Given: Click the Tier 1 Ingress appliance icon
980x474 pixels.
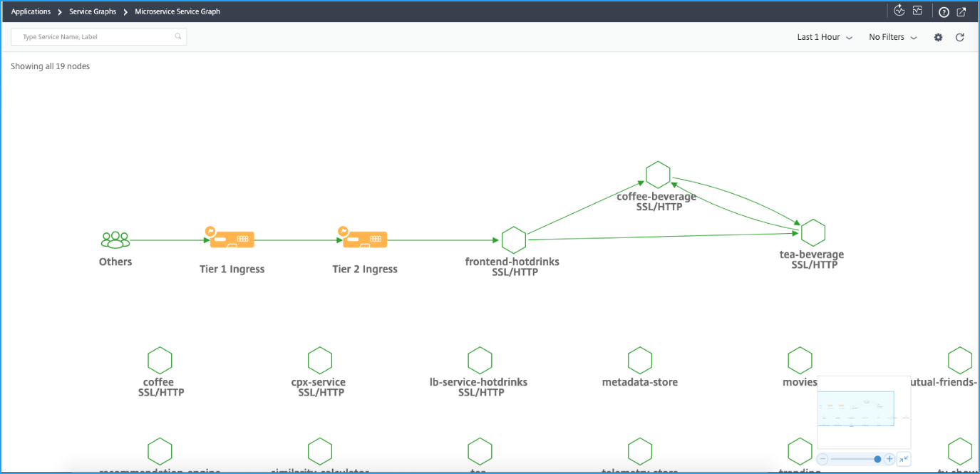Looking at the screenshot, I should point(232,240).
